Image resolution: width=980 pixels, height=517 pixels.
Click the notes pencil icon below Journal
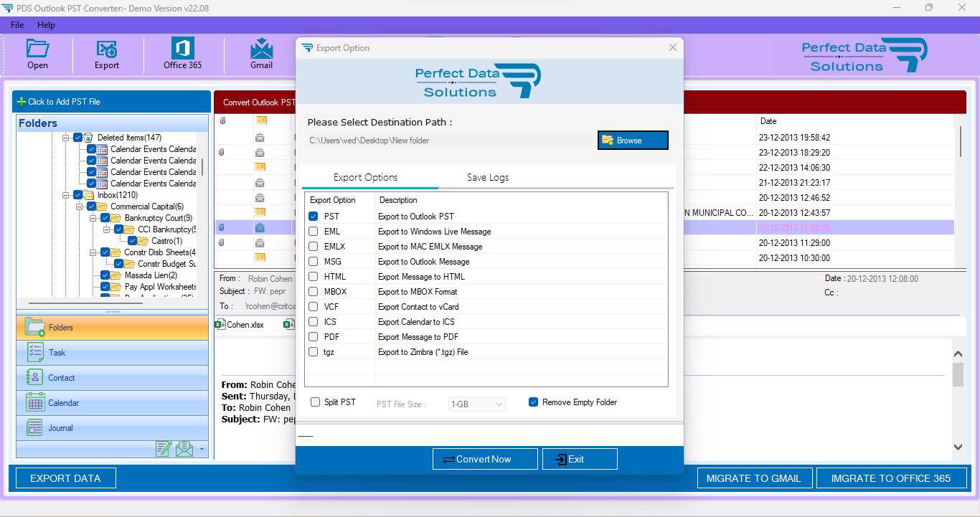coord(164,449)
